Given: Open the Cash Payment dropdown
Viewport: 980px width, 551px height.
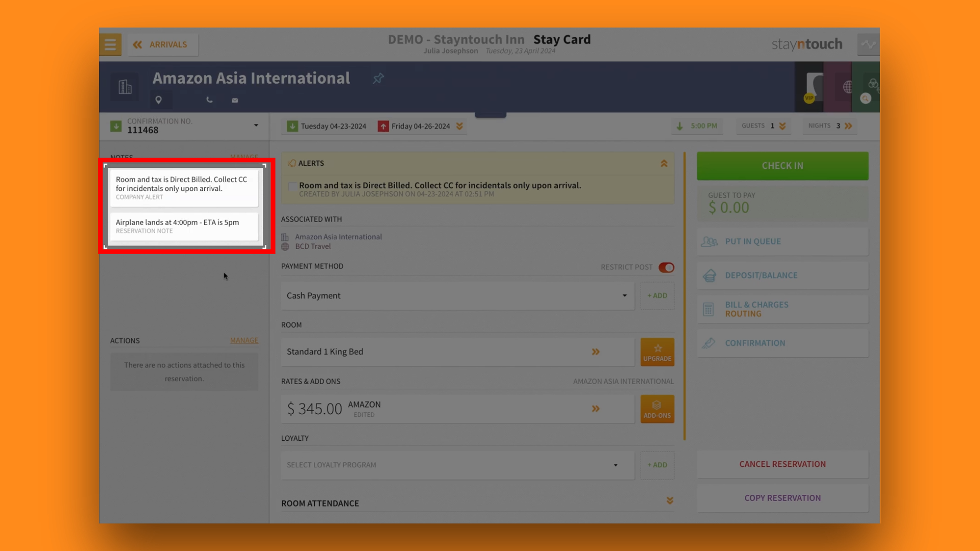Looking at the screenshot, I should coord(457,296).
